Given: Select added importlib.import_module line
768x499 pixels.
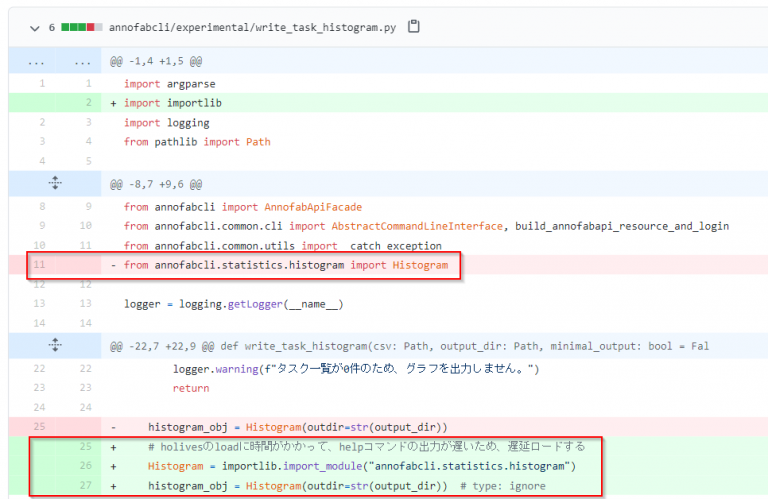Looking at the screenshot, I should [361, 466].
